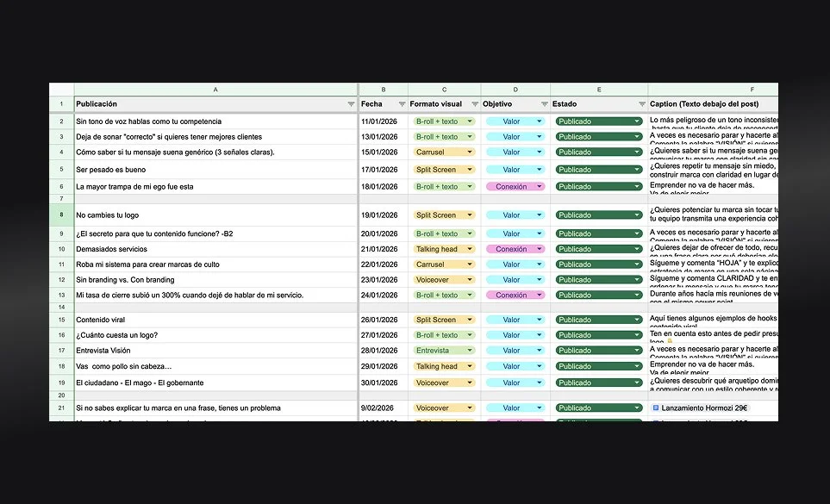
Task: Select row 21 header
Action: click(61, 408)
